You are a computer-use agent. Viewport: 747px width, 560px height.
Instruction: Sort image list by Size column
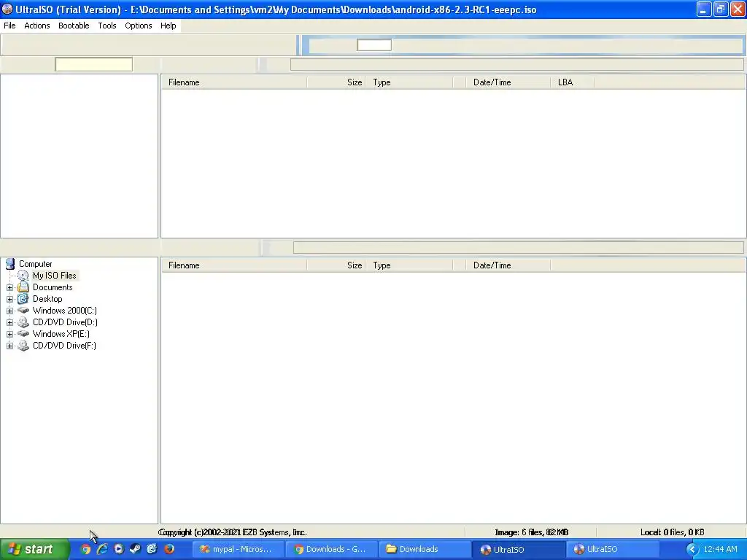click(x=336, y=82)
